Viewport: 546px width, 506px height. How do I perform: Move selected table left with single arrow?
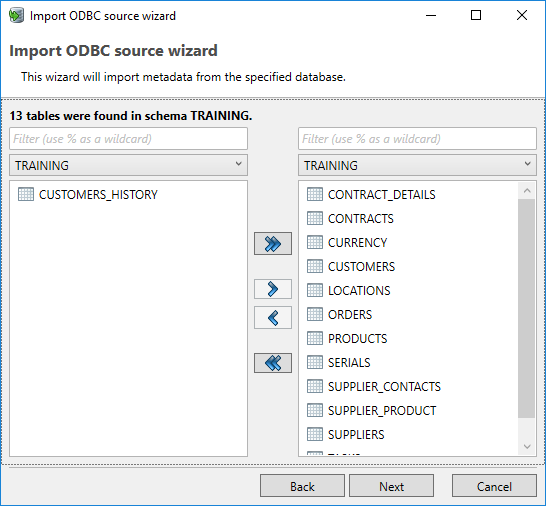(x=273, y=317)
